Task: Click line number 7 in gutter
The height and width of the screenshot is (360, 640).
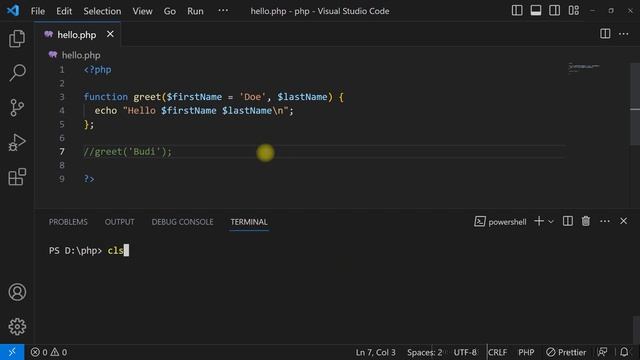Action: pos(62,152)
